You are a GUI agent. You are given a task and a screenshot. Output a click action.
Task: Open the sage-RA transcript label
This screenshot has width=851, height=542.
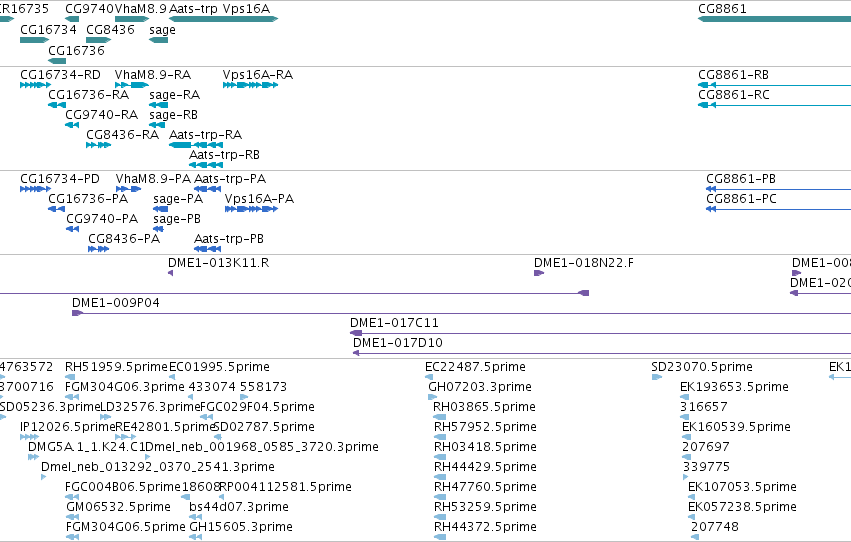click(175, 95)
